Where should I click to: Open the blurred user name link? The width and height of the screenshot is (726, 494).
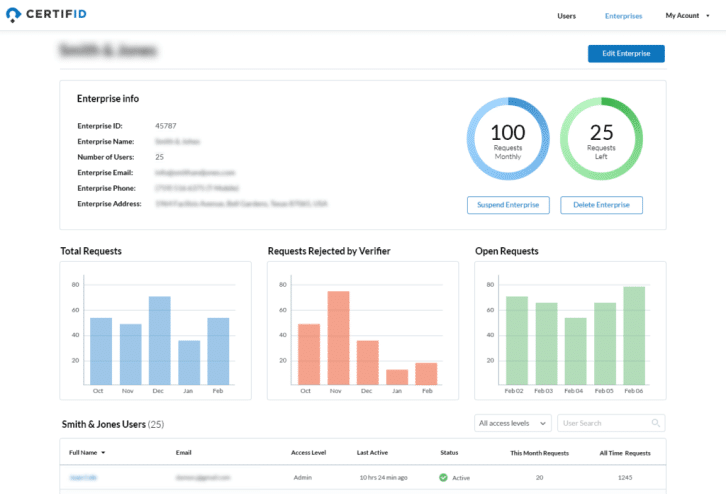point(83,477)
